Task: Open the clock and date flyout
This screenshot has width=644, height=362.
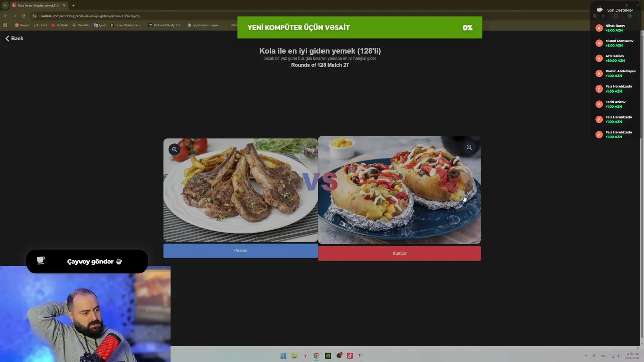Action: click(631, 356)
